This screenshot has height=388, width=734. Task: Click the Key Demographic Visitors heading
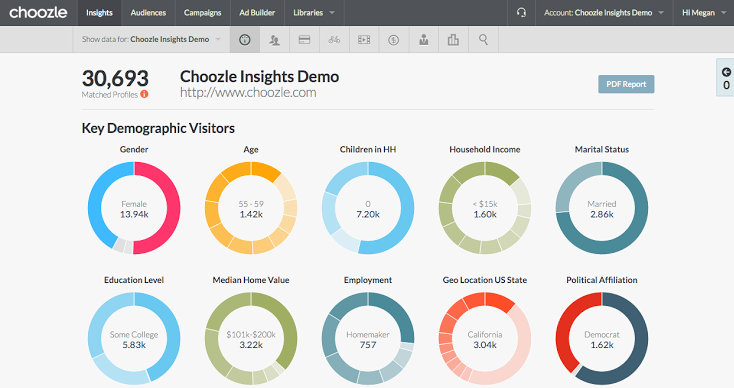tap(158, 128)
